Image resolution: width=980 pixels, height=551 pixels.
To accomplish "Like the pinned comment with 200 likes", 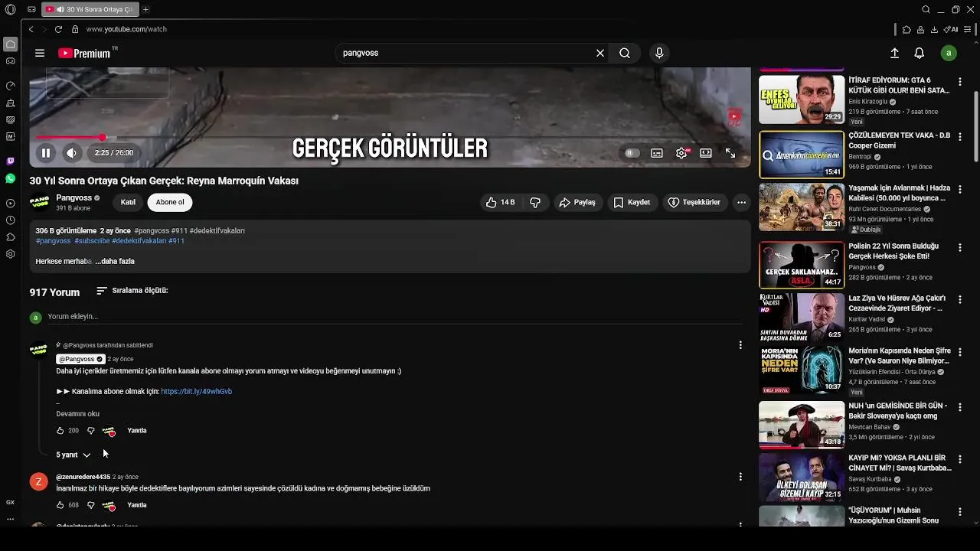I will pyautogui.click(x=60, y=431).
